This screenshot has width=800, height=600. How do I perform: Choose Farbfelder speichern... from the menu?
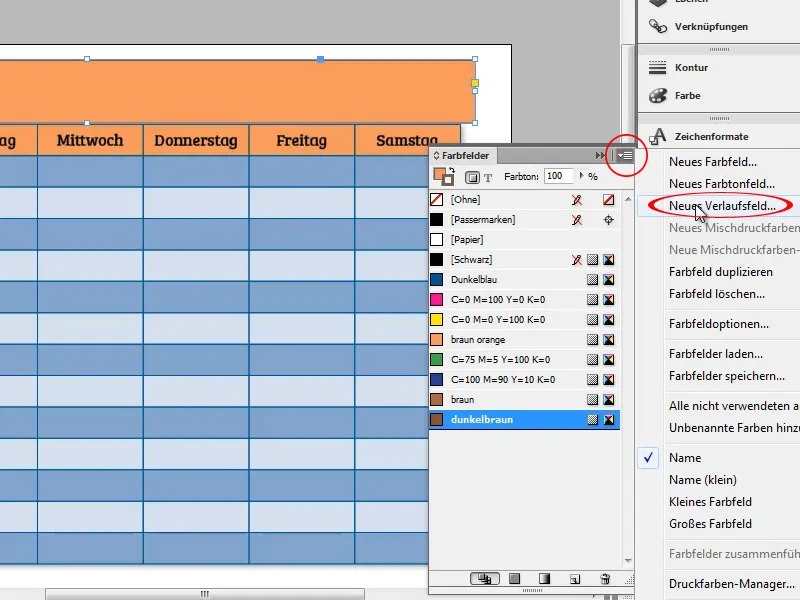click(x=727, y=376)
